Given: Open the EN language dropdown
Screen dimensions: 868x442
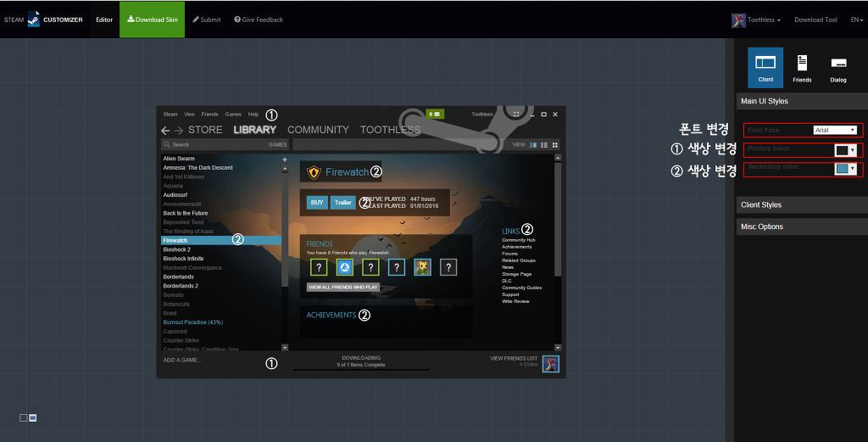Looking at the screenshot, I should point(856,20).
